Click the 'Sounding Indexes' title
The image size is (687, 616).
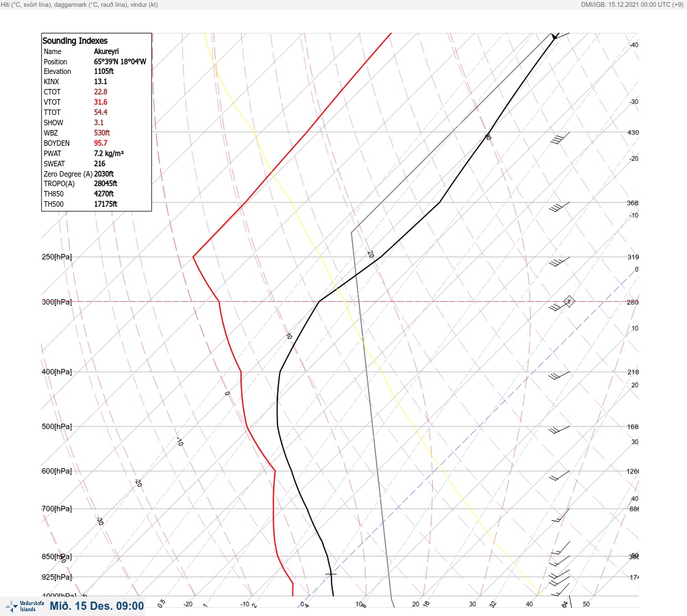(75, 40)
